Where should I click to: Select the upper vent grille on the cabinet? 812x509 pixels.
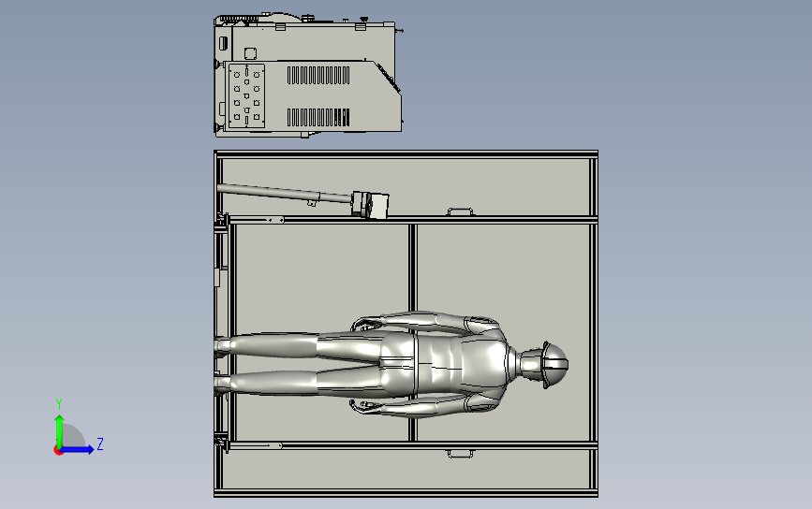pyautogui.click(x=318, y=75)
